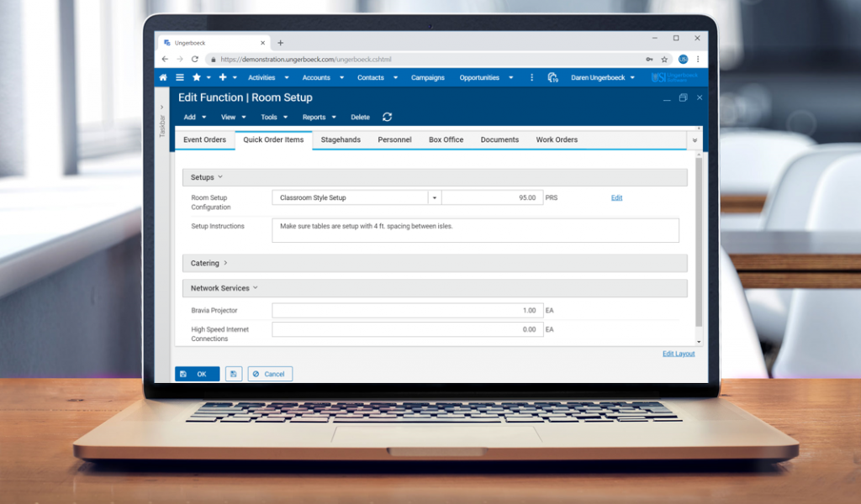The image size is (861, 504).
Task: Click the plus quick-add icon
Action: (x=223, y=77)
